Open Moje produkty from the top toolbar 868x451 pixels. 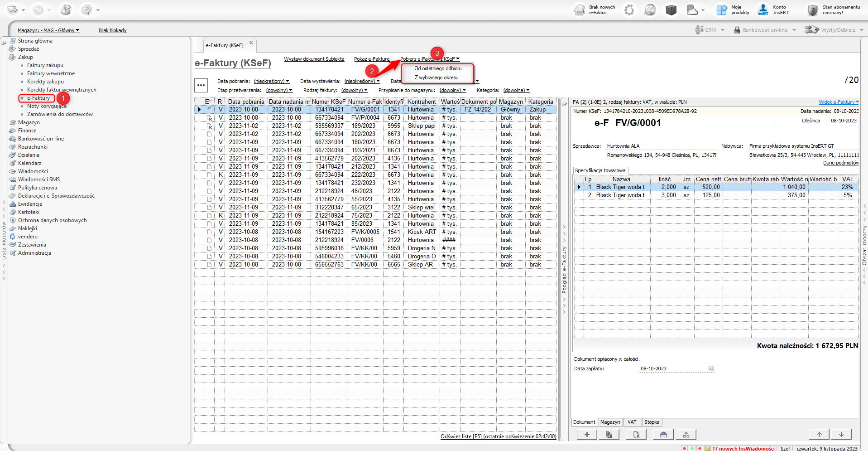[722, 10]
